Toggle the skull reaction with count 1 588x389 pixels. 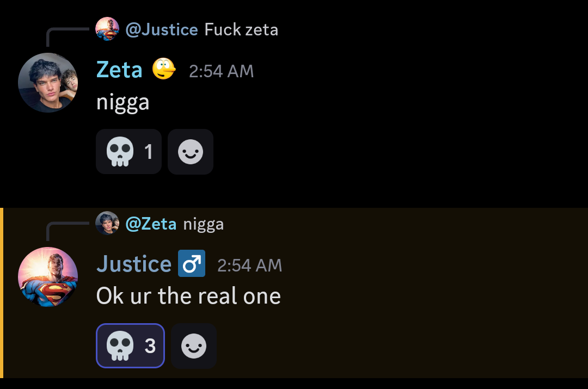pos(128,151)
